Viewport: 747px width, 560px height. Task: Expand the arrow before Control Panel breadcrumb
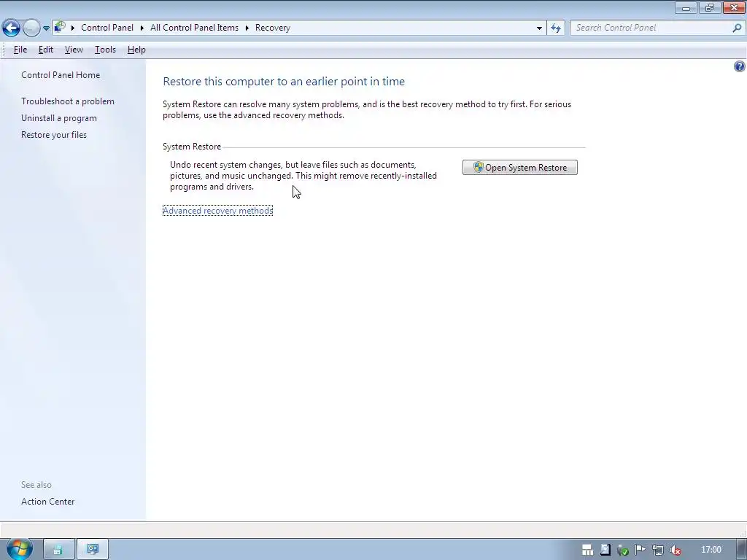pos(73,28)
